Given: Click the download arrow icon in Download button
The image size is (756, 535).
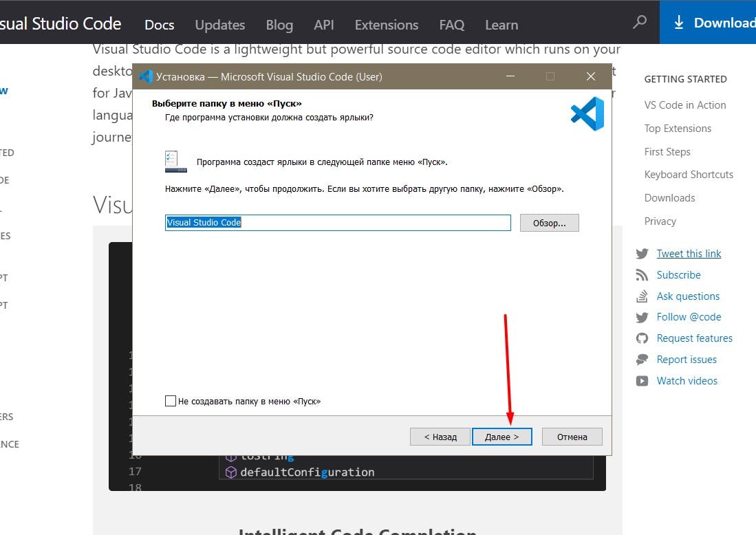Looking at the screenshot, I should click(x=678, y=22).
